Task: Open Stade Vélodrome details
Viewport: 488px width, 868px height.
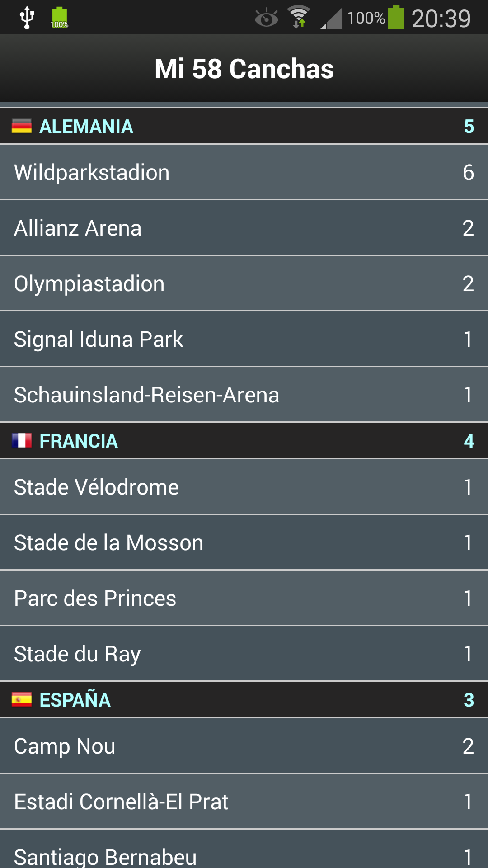Action: (x=244, y=487)
